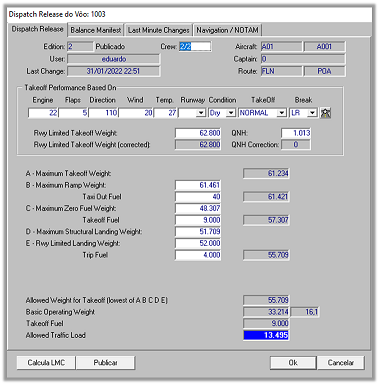
Task: Click the index value 16,1
Action: pyautogui.click(x=305, y=312)
